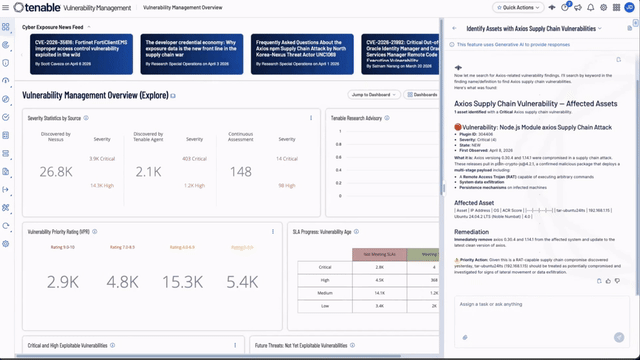Image resolution: width=640 pixels, height=360 pixels.
Task: Open the check-circle icon in left sidebar
Action: (x=6, y=117)
